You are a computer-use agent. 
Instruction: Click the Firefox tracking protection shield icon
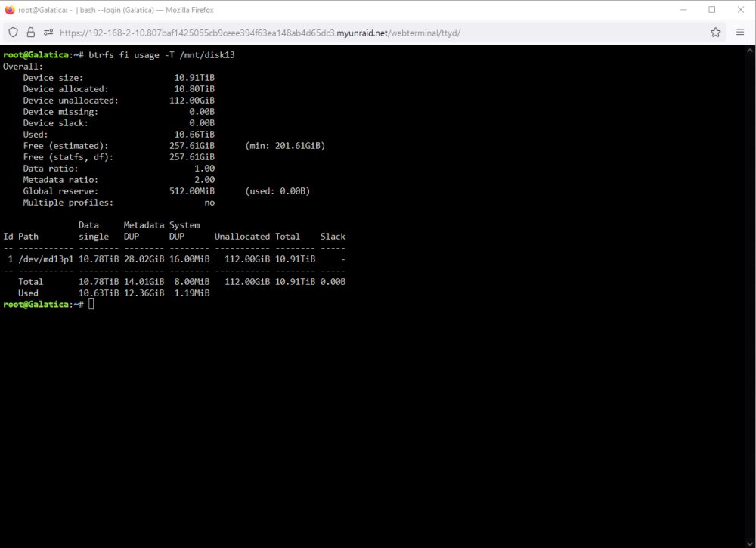(14, 33)
